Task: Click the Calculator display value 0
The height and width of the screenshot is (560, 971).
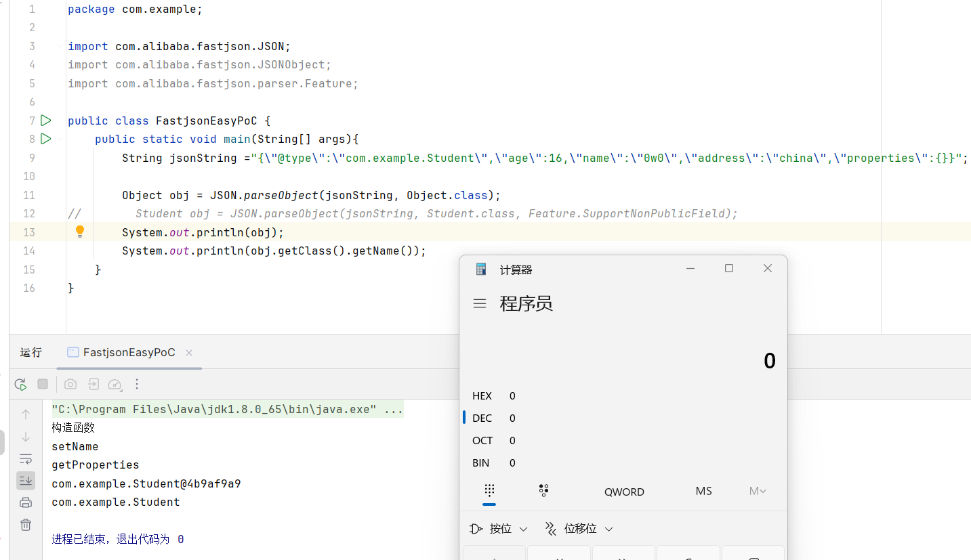Action: (x=769, y=361)
